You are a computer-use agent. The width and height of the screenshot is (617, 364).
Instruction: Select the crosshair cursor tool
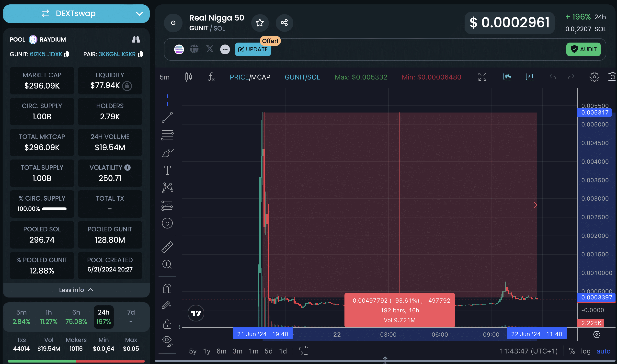168,100
